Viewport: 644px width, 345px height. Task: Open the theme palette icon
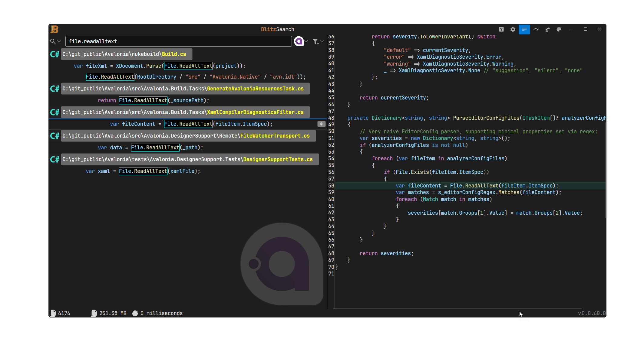point(559,29)
